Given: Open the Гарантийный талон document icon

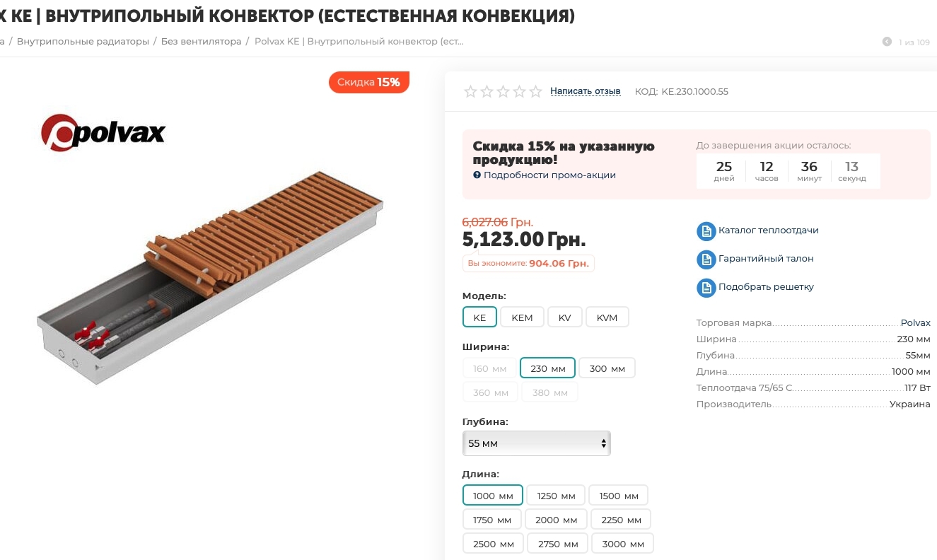Looking at the screenshot, I should click(706, 259).
